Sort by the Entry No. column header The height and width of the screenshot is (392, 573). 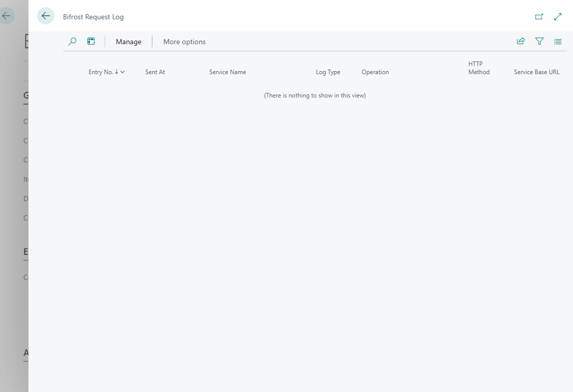tap(101, 72)
